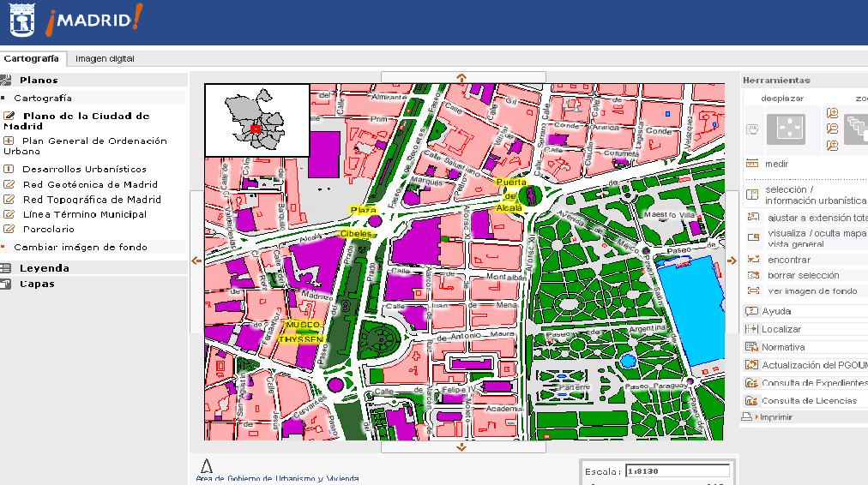Viewport: 868px width, 485px height.
Task: Click the 'borrar selección' eraser icon
Action: point(753,275)
